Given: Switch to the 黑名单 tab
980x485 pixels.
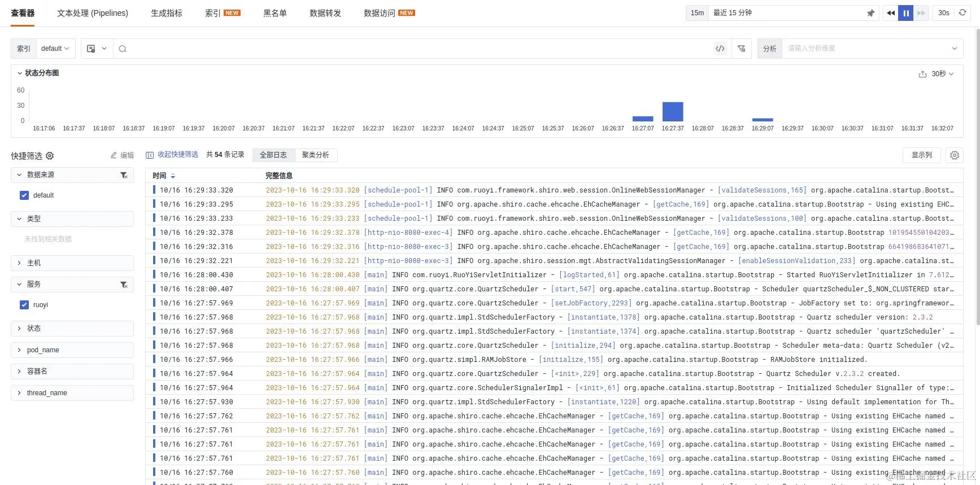Looking at the screenshot, I should coord(275,13).
